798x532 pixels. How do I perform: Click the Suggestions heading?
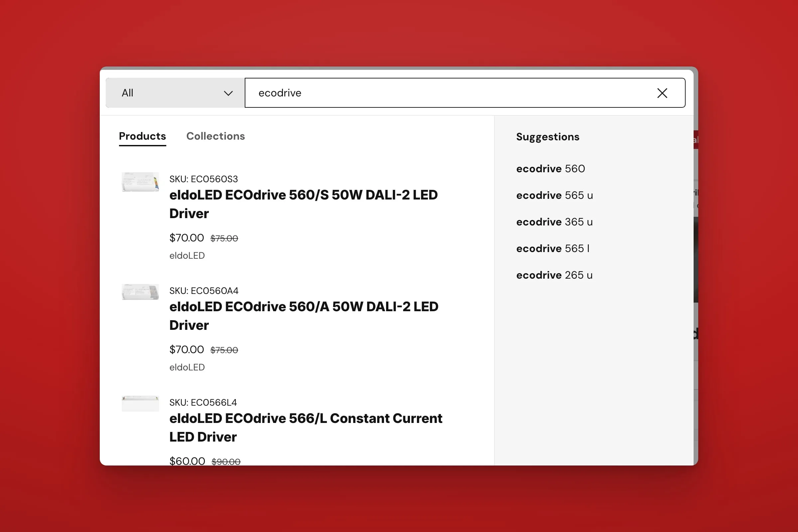coord(548,137)
